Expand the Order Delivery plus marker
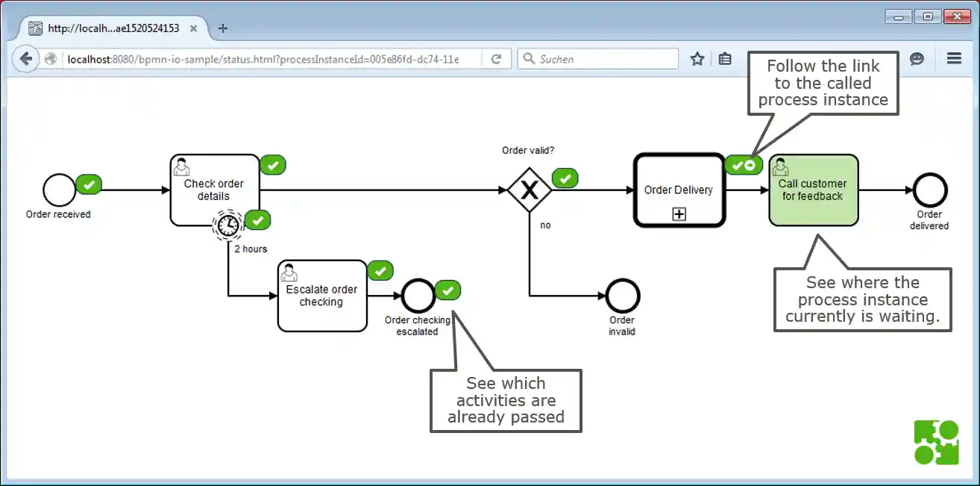Image resolution: width=980 pixels, height=486 pixels. pyautogui.click(x=679, y=214)
